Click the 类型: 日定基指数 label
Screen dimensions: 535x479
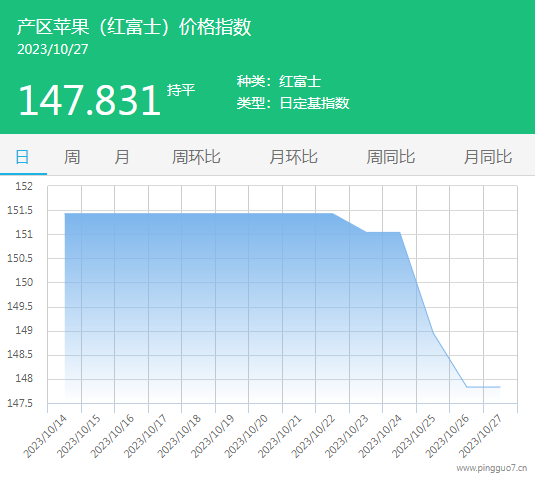293,103
